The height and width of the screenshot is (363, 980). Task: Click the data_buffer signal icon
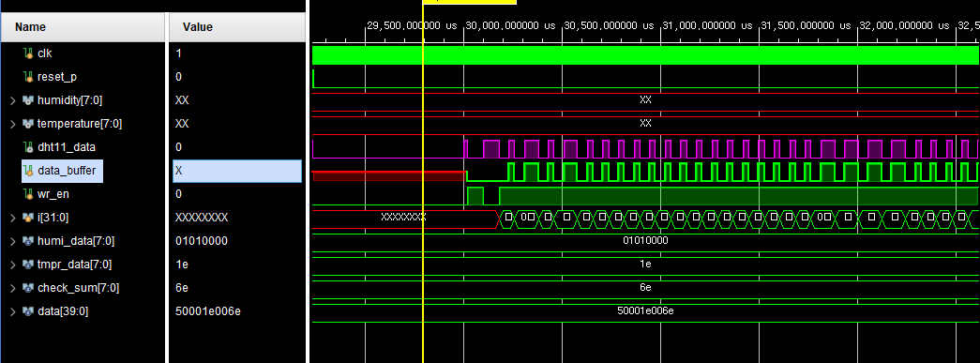[x=28, y=171]
